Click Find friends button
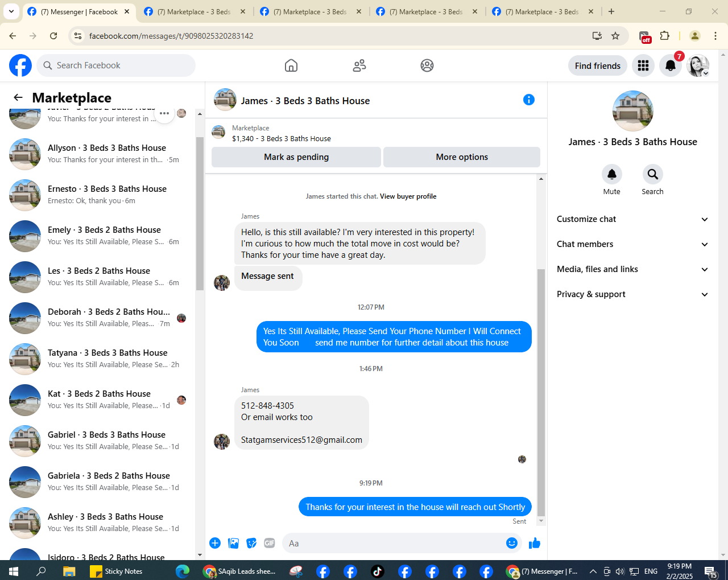 [x=598, y=65]
